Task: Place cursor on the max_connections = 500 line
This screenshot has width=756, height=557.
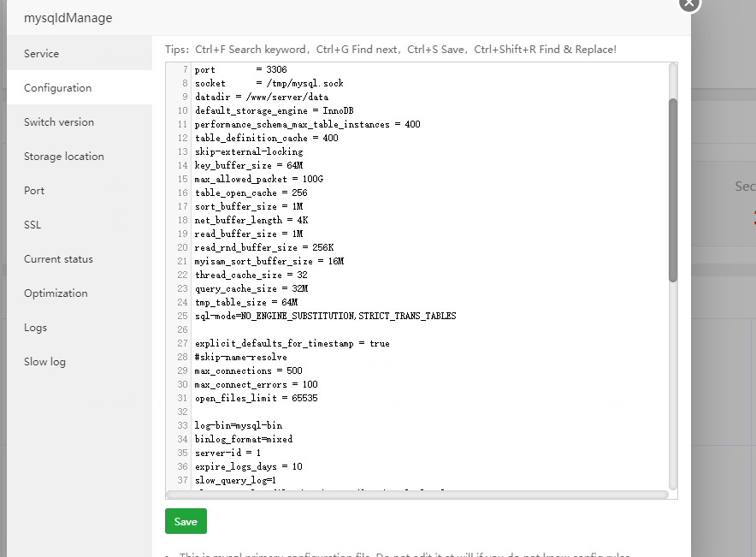Action: (249, 370)
